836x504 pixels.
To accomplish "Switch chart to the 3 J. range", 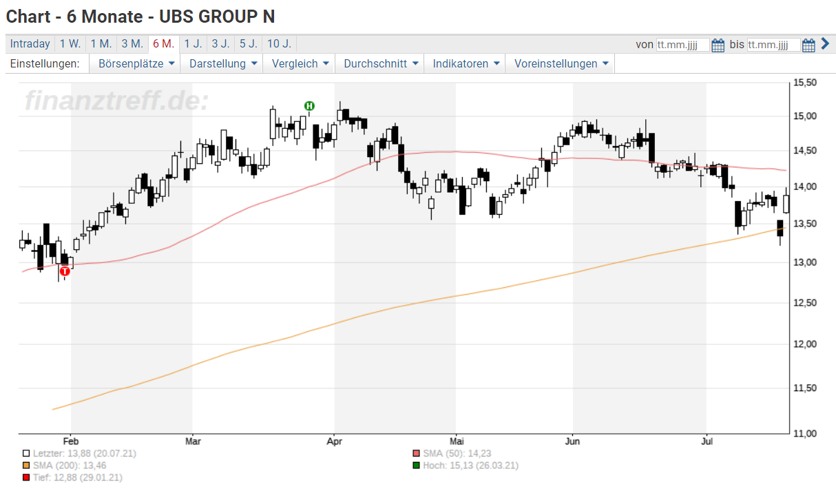I will [221, 44].
